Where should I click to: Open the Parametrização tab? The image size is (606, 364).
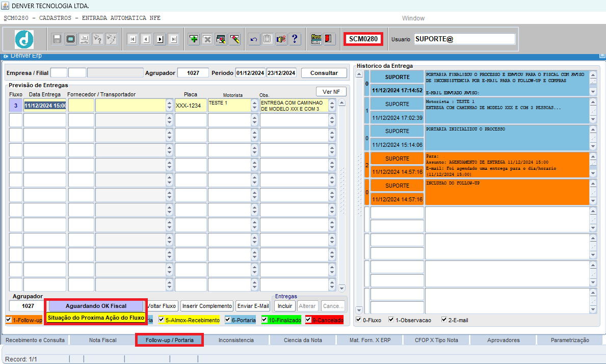[570, 340]
